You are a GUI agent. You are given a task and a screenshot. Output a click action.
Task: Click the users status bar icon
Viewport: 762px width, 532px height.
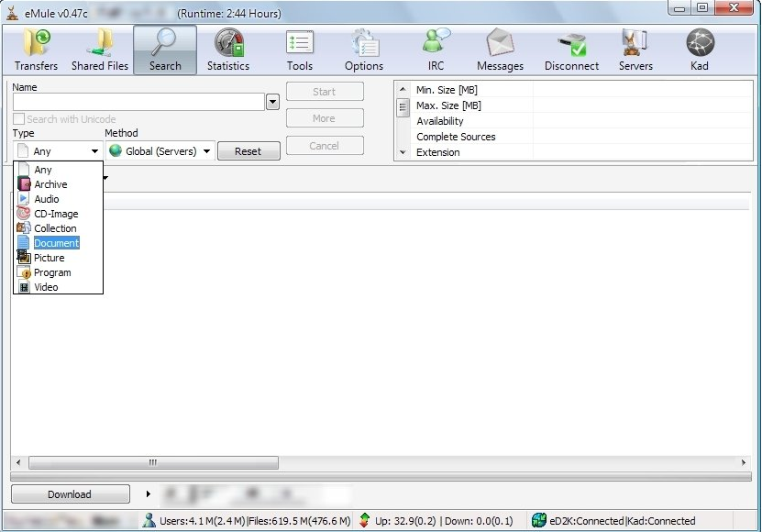pos(149,520)
